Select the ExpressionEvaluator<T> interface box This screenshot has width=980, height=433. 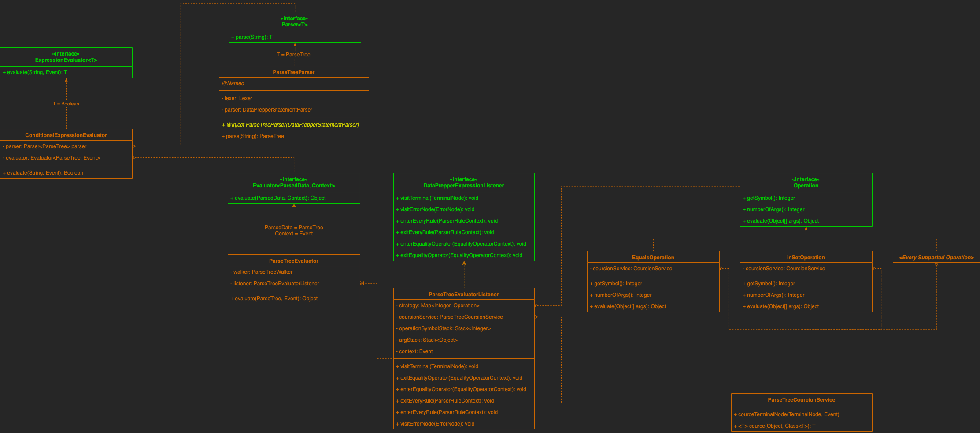point(66,57)
